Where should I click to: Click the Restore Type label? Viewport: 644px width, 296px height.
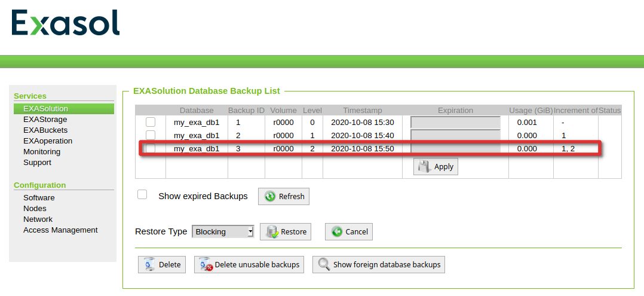(161, 231)
